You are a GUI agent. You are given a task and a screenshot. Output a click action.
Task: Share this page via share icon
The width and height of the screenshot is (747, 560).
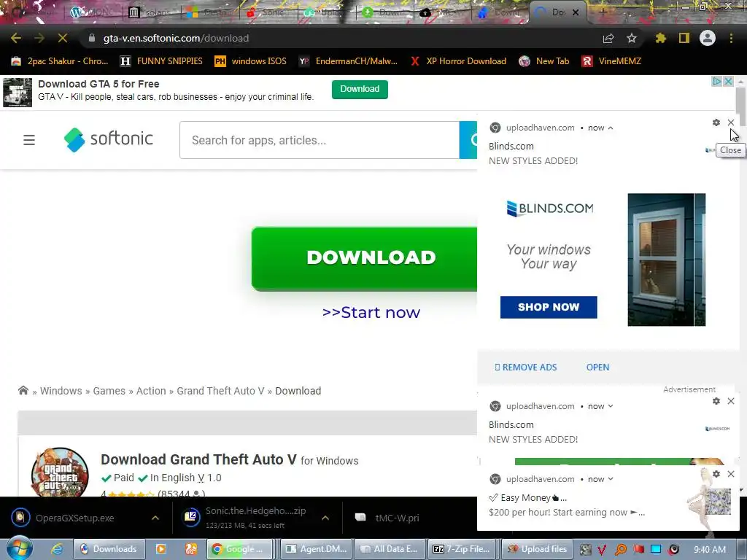(x=608, y=38)
